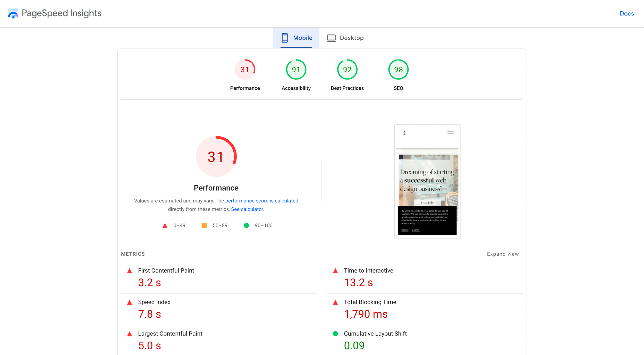Click the Accept button in screenshot cookie banner
Image resolution: width=644 pixels, height=355 pixels.
point(405,230)
